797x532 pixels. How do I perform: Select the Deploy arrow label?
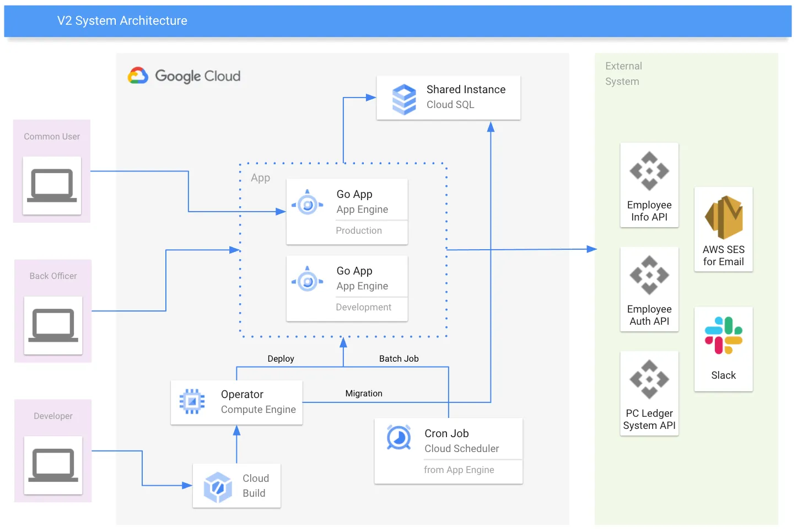click(281, 359)
